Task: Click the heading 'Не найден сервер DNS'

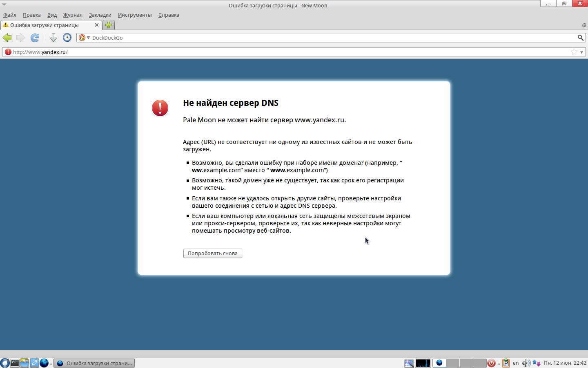Action: pyautogui.click(x=231, y=103)
